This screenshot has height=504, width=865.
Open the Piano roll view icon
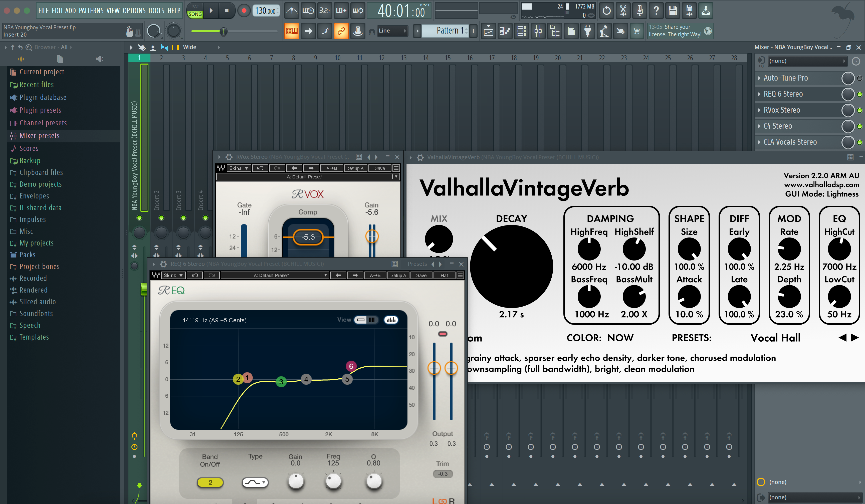(x=505, y=31)
